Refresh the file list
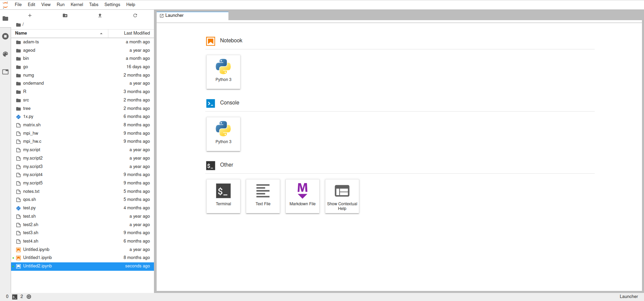Viewport: 644px width, 301px height. click(135, 15)
